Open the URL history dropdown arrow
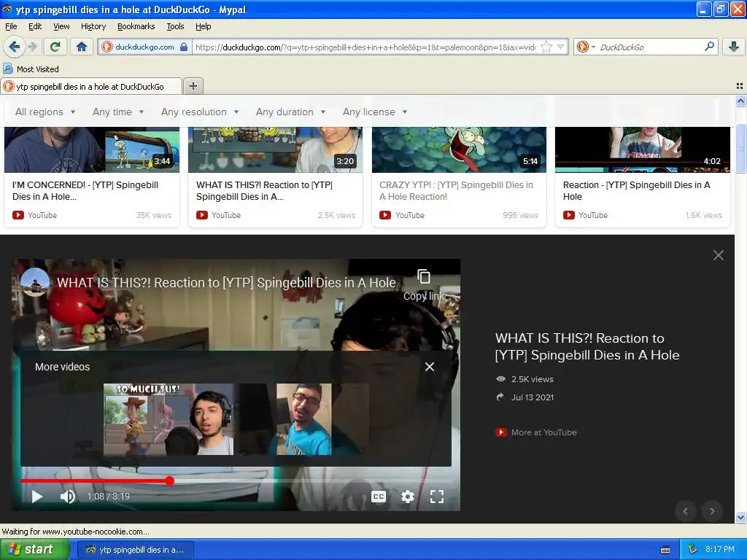 click(561, 47)
